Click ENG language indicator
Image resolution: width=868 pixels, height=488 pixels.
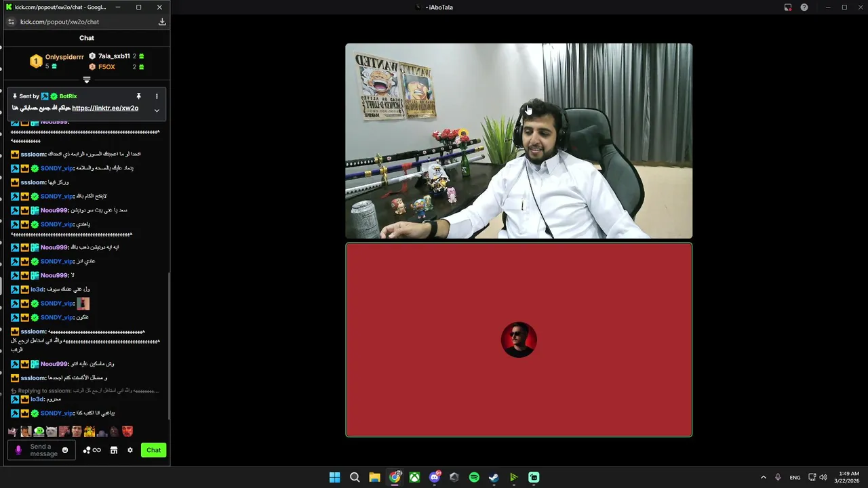point(795,477)
